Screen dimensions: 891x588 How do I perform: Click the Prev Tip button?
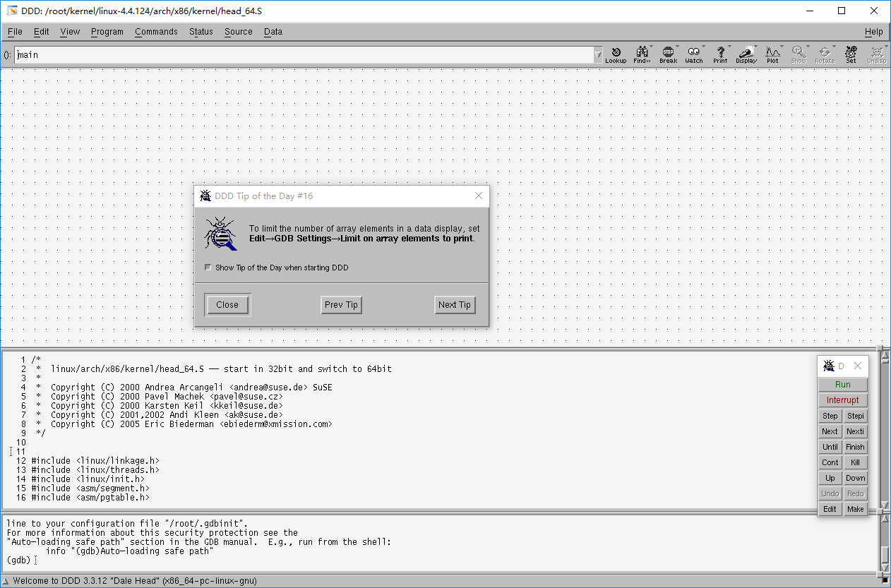coord(341,305)
